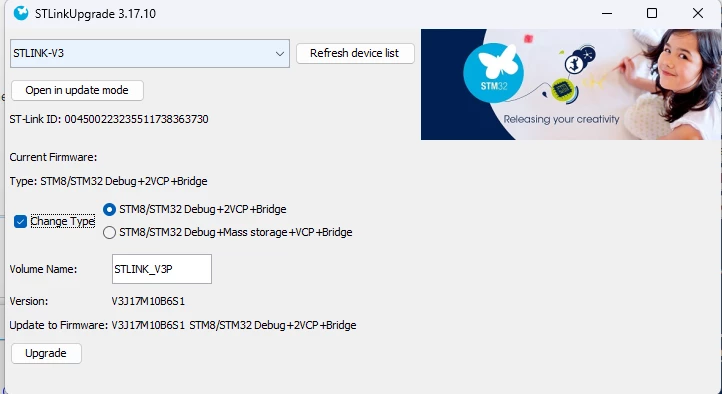The width and height of the screenshot is (722, 394).
Task: Click the Volume Name input field
Action: tap(162, 269)
